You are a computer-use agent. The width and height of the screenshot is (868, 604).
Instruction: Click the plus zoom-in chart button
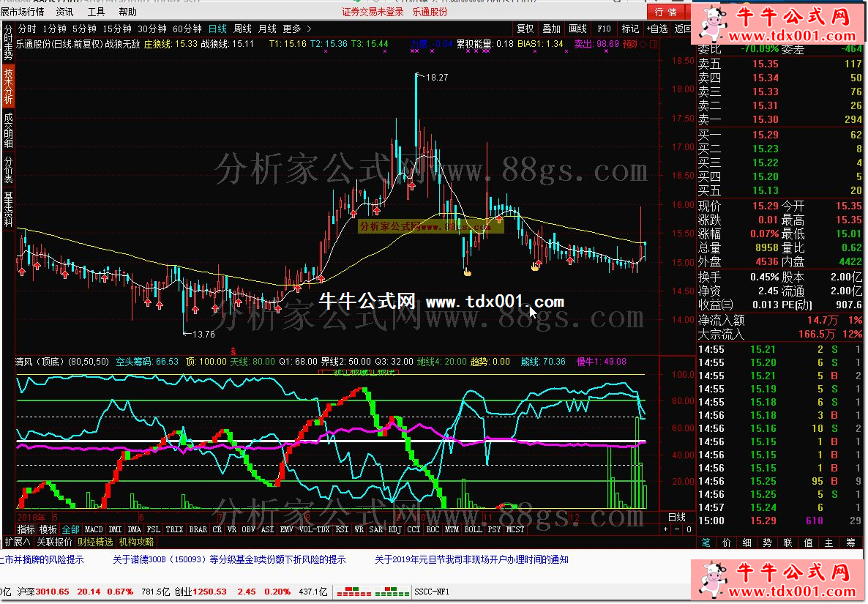666,529
